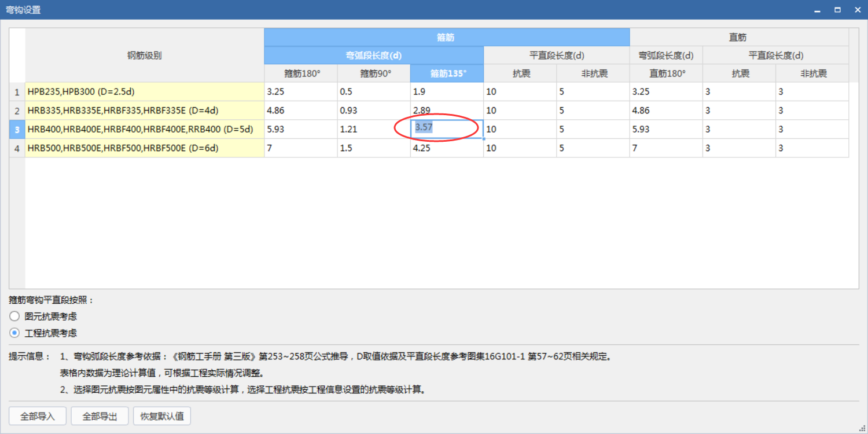Click the 直筋180° value 3.25 in row 1
868x434 pixels.
(x=666, y=92)
